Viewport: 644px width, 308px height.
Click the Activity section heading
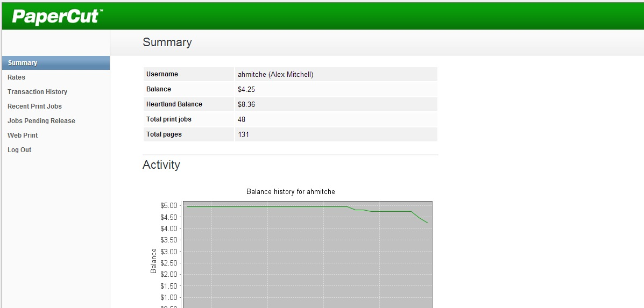[x=161, y=165]
